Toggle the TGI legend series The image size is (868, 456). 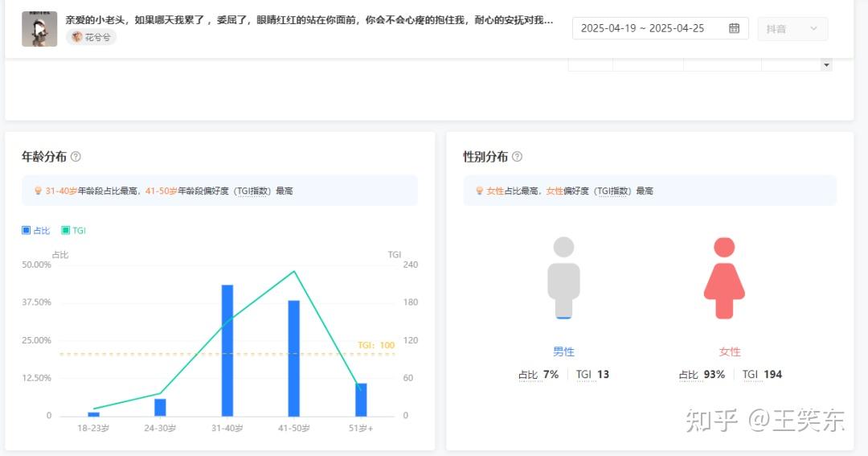point(74,231)
